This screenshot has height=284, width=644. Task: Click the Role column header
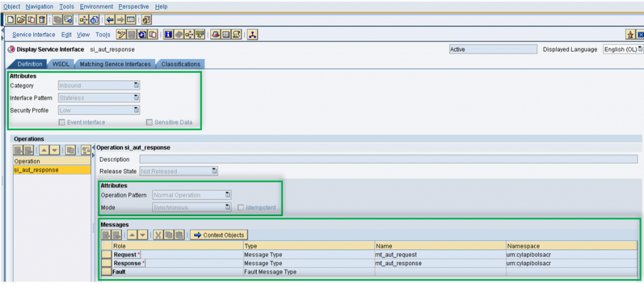coord(177,246)
